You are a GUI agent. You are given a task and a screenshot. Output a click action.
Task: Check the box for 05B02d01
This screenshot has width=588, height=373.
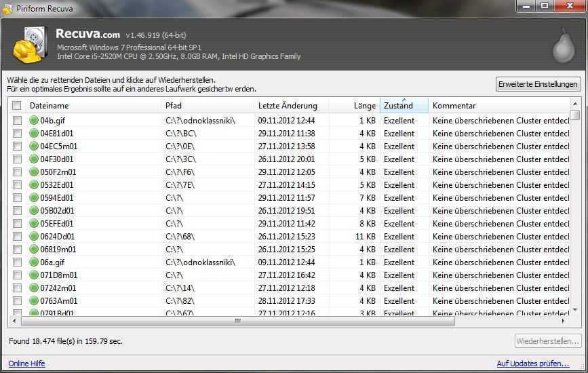[x=17, y=210]
